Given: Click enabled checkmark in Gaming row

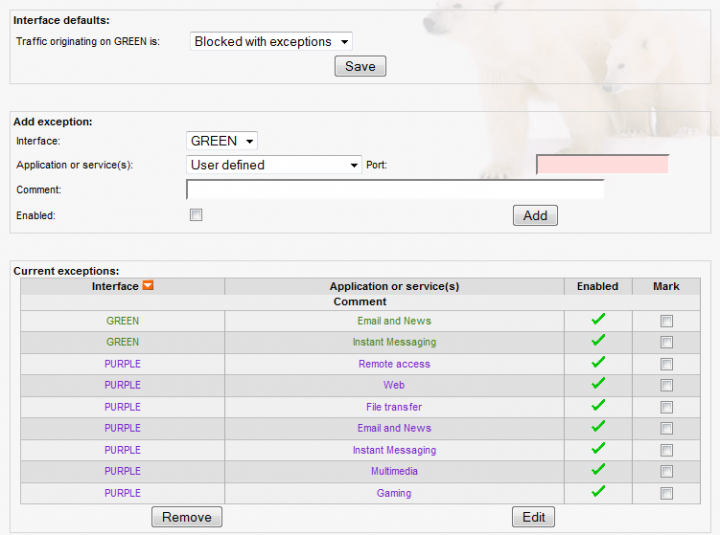Looking at the screenshot, I should coord(598,492).
